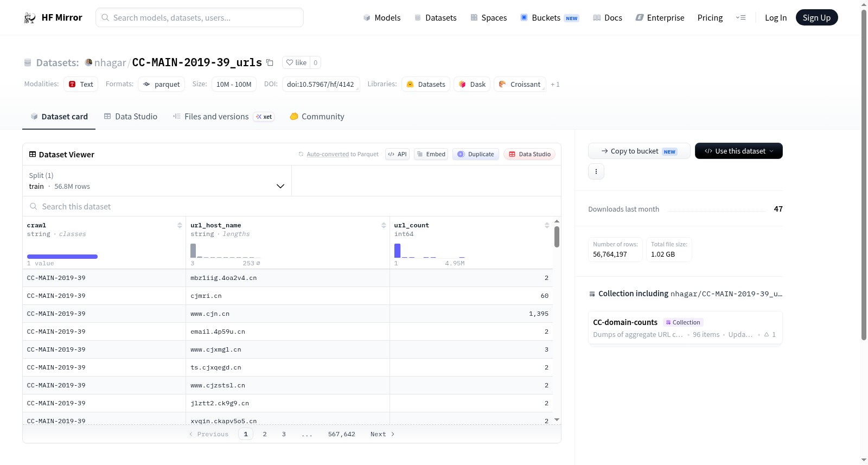This screenshot has width=868, height=465.
Task: Switch to the Data Studio tab
Action: click(x=131, y=117)
